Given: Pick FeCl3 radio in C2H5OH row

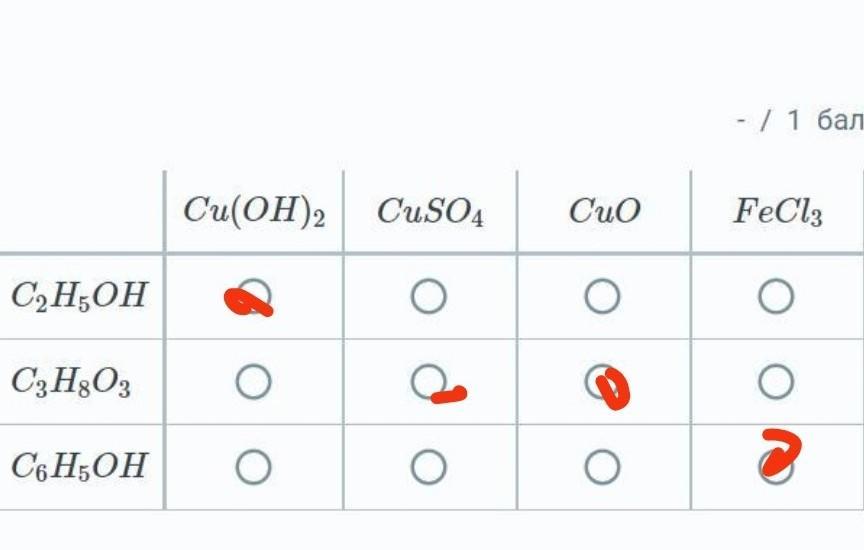Looking at the screenshot, I should coord(776,297).
